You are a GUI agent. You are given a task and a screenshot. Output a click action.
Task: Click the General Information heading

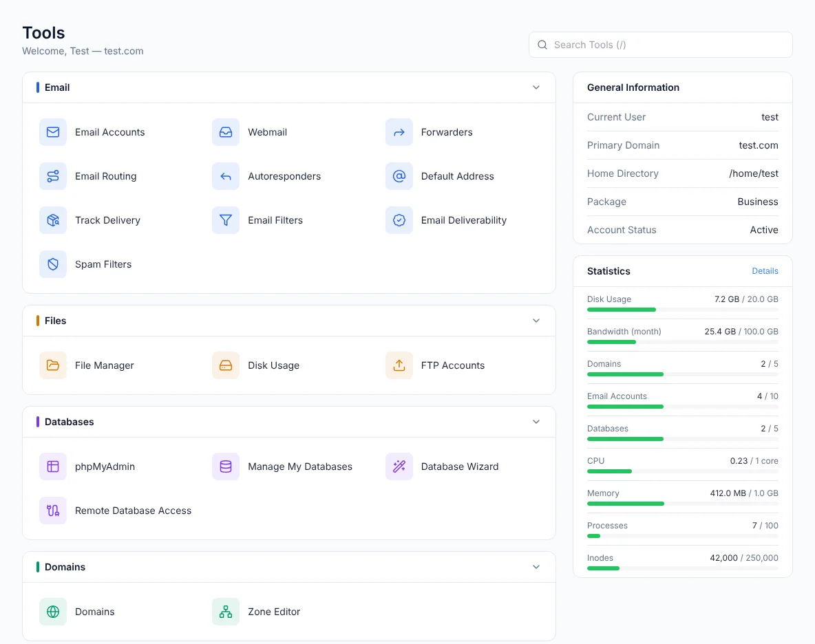[633, 87]
